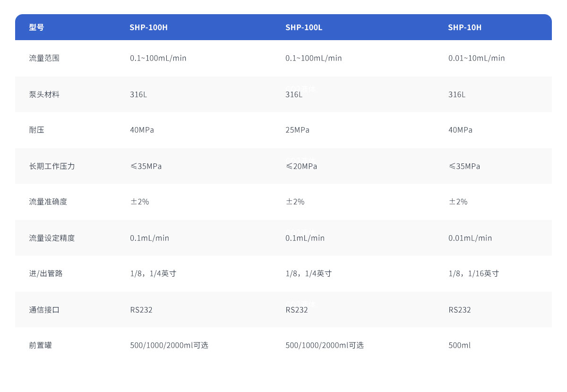Click the 泵头材料 row label
Viewport: 567px width, 392px height.
click(44, 94)
